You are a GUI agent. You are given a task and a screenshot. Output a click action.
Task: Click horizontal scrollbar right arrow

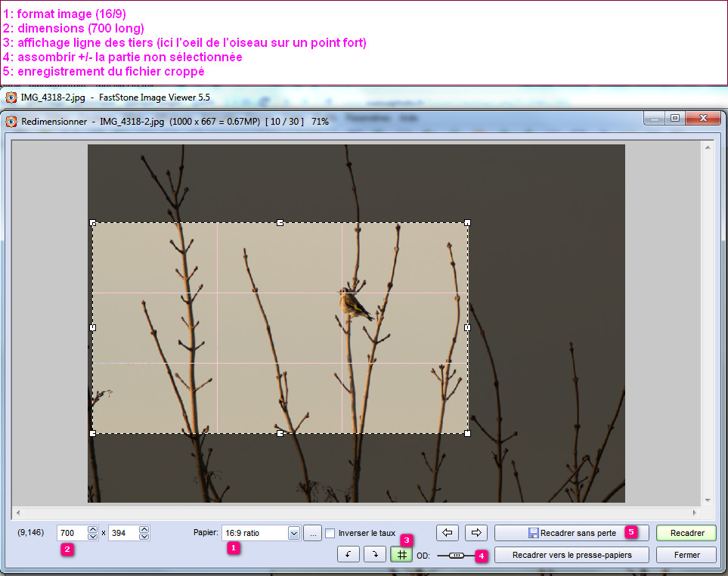point(695,513)
